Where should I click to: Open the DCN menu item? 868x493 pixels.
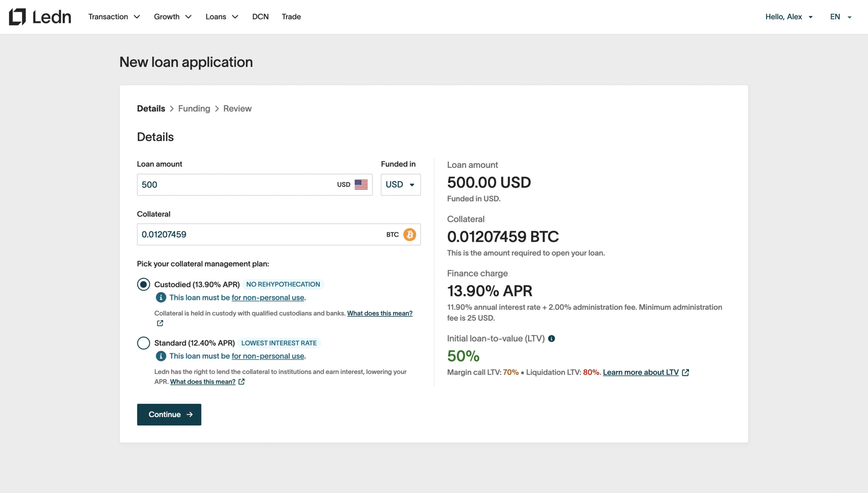260,17
